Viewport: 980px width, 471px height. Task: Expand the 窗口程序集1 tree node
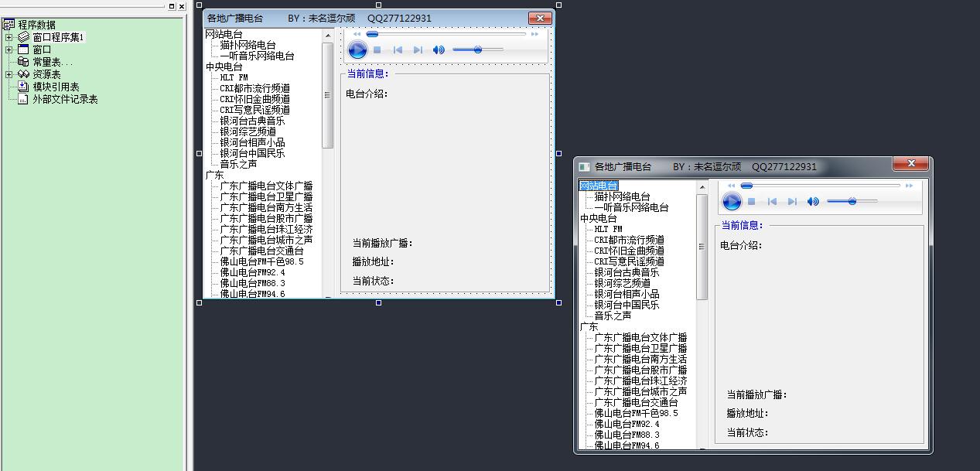9,37
